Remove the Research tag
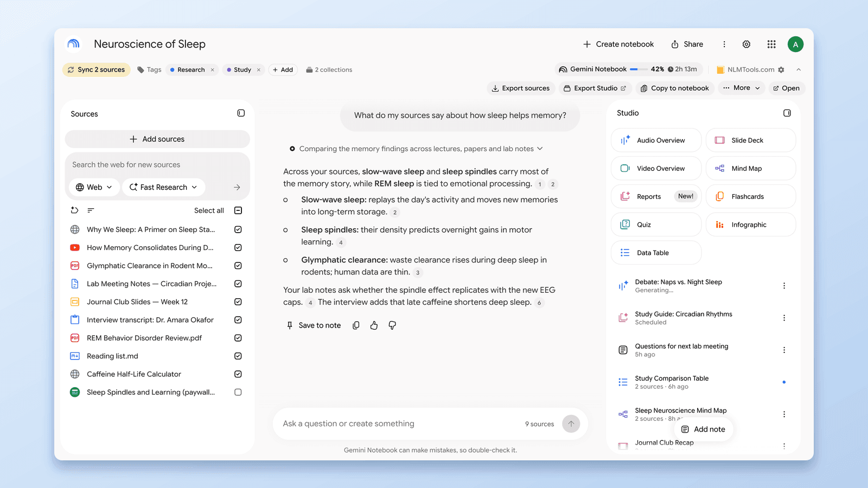868x488 pixels. (213, 70)
